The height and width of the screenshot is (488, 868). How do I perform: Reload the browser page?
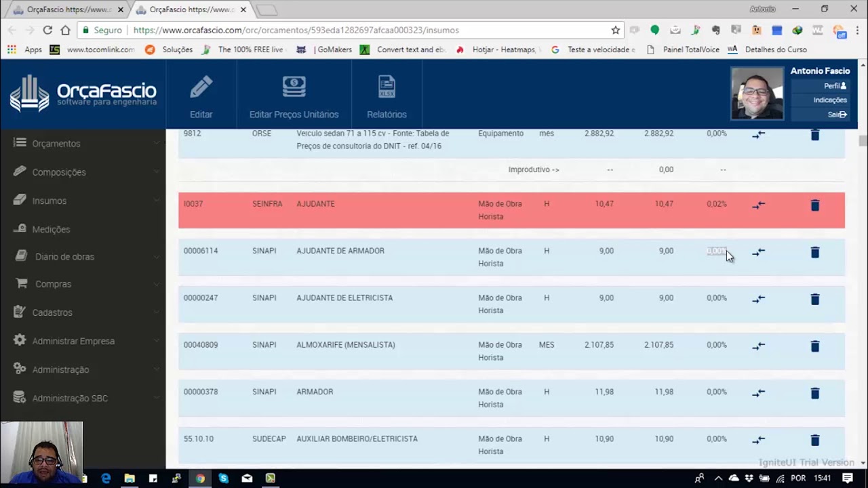[47, 30]
